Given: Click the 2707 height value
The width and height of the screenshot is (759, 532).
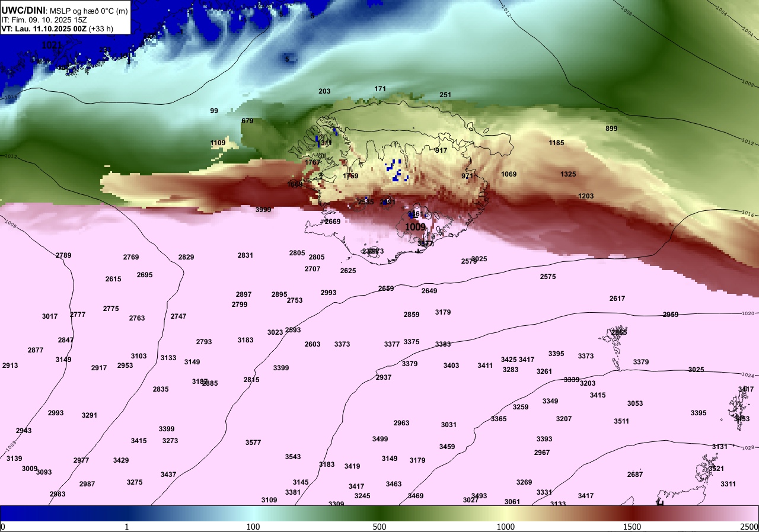Looking at the screenshot, I should 312,269.
